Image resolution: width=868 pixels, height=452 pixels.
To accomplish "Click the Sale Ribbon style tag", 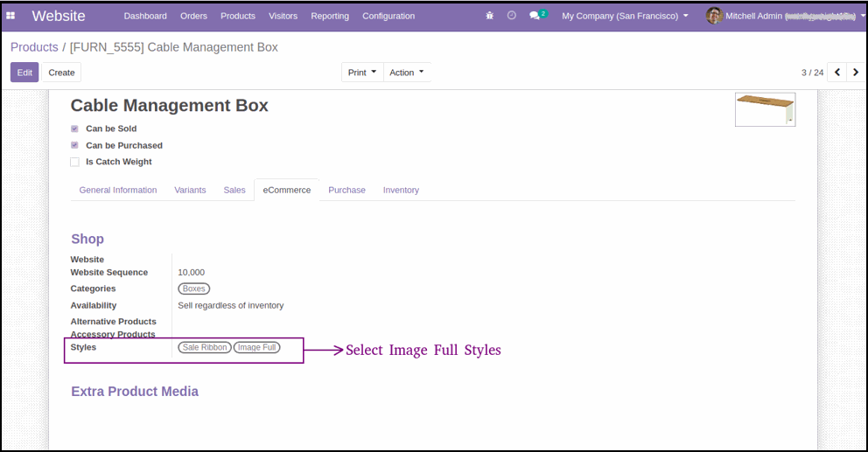I will point(204,347).
